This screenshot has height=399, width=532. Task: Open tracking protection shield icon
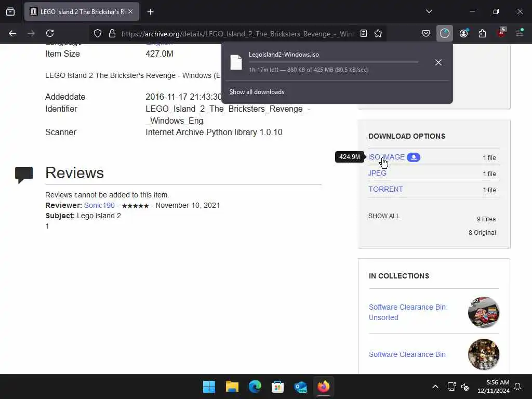98,33
